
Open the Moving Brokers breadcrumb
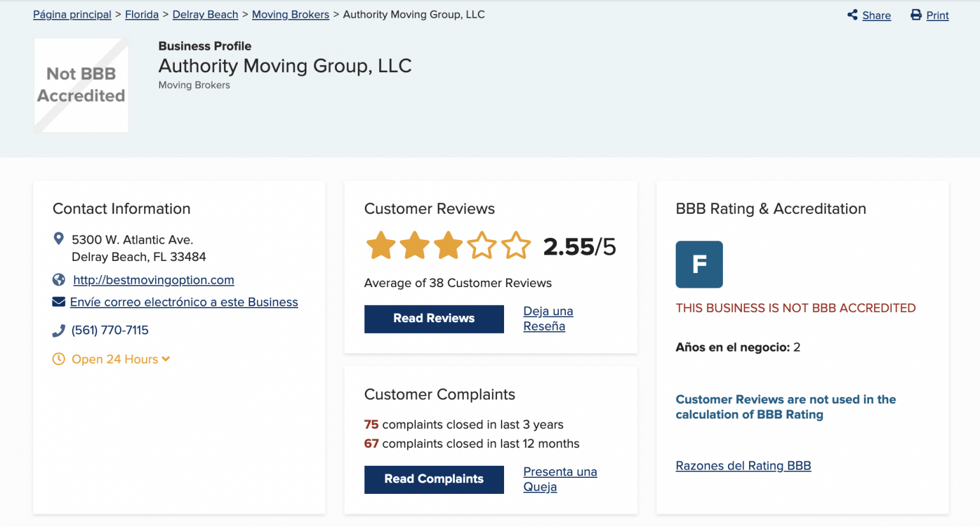point(290,14)
